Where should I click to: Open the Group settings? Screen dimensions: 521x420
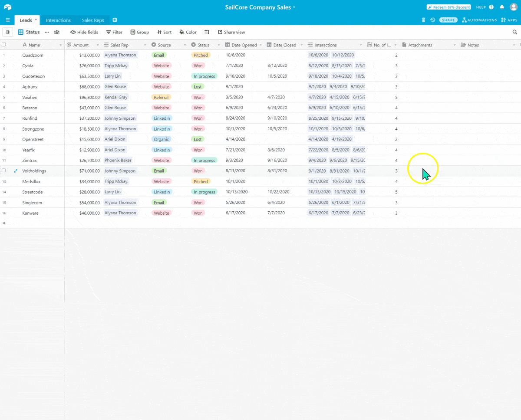139,32
